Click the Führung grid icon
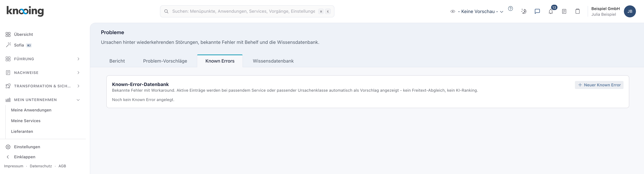 (x=8, y=59)
